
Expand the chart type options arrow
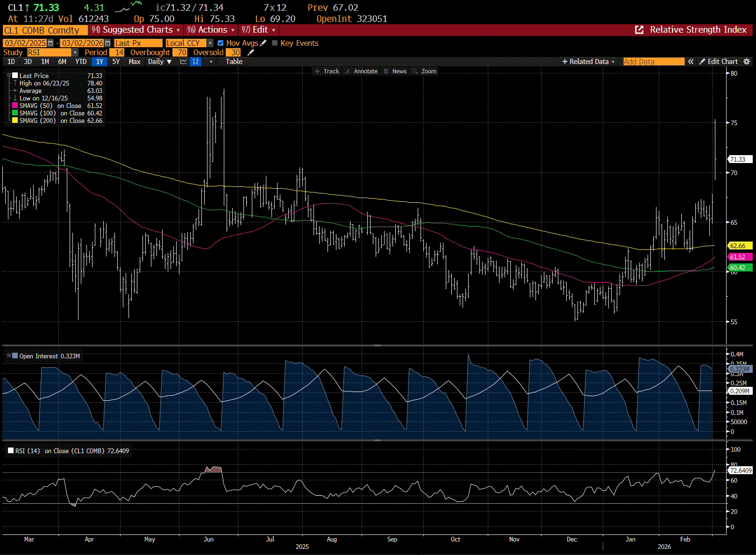211,62
